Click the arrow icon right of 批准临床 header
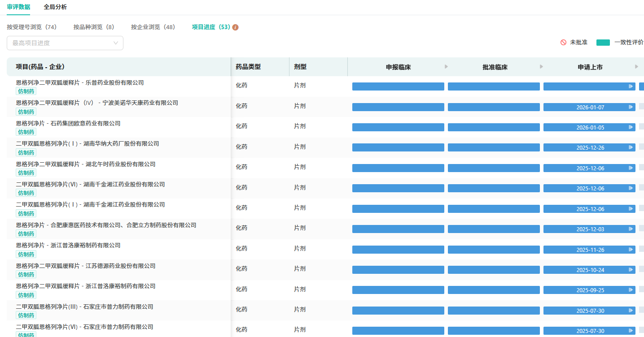The width and height of the screenshot is (644, 337). (541, 67)
